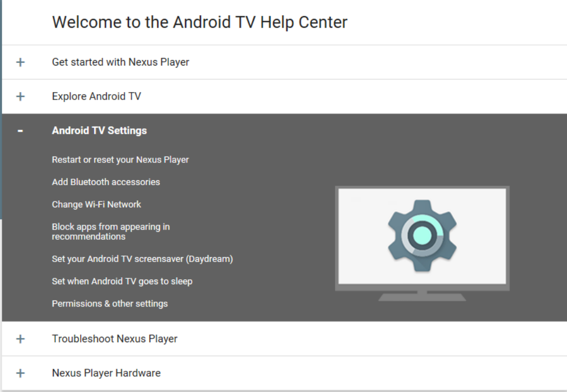Image resolution: width=567 pixels, height=392 pixels.
Task: Open Block apps from appearing in recommendations
Action: pyautogui.click(x=110, y=231)
